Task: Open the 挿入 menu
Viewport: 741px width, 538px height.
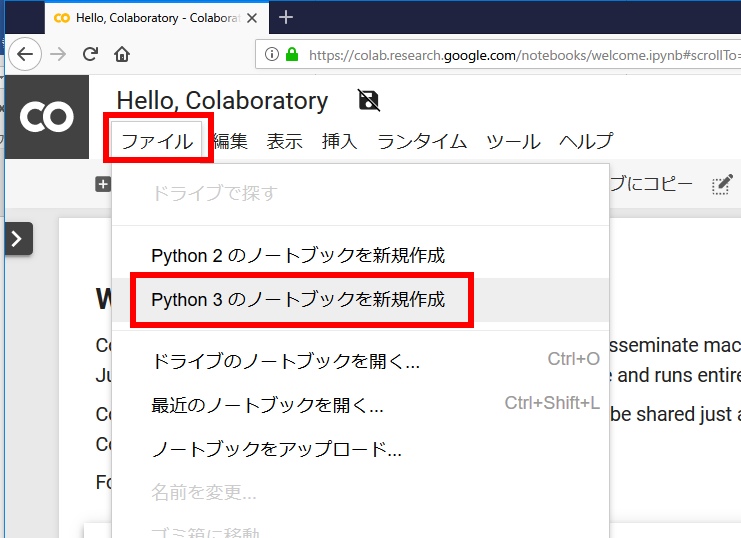Action: [339, 141]
